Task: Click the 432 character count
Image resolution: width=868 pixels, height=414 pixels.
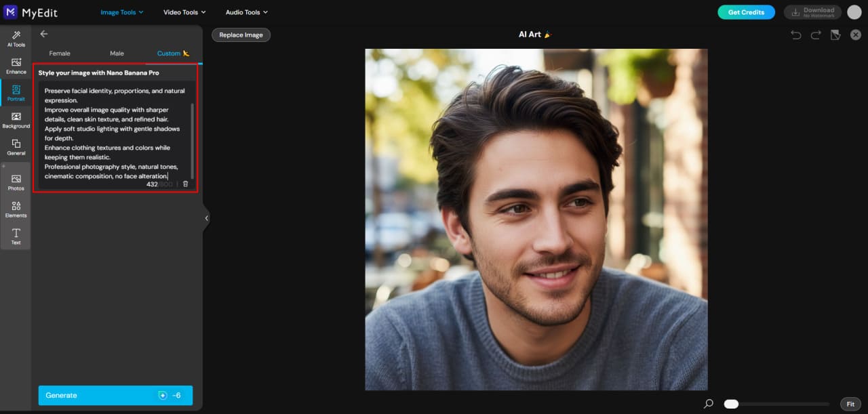Action: (152, 184)
